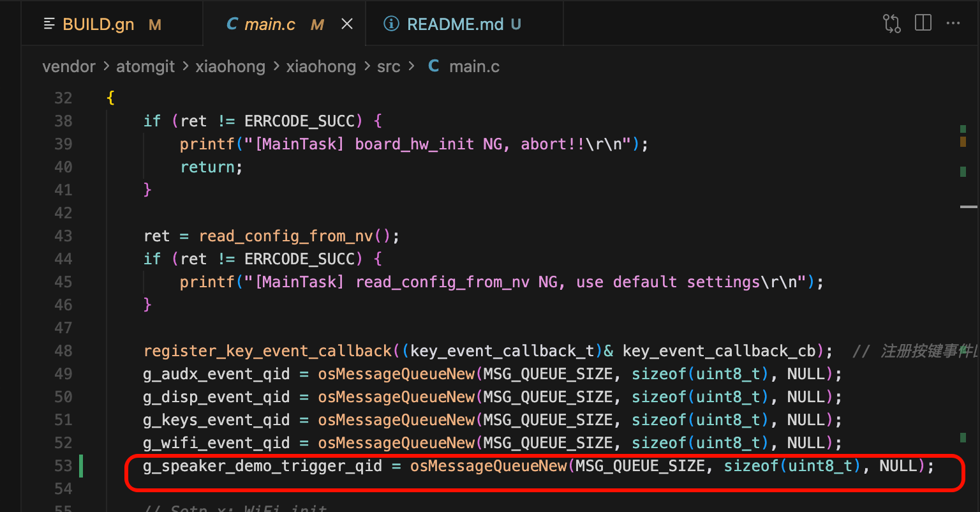Click g_disp_event_qid variable
The image size is (980, 512).
pos(217,397)
